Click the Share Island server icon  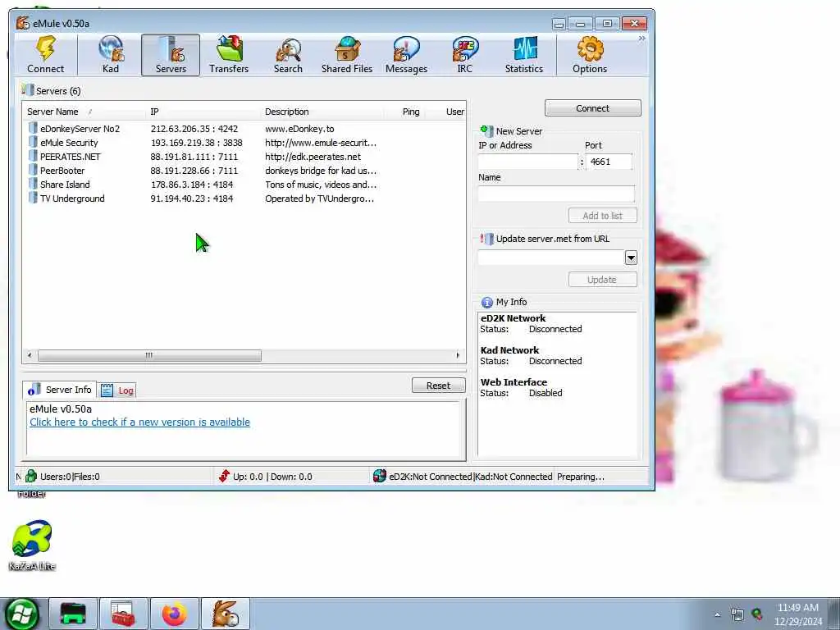pyautogui.click(x=33, y=184)
